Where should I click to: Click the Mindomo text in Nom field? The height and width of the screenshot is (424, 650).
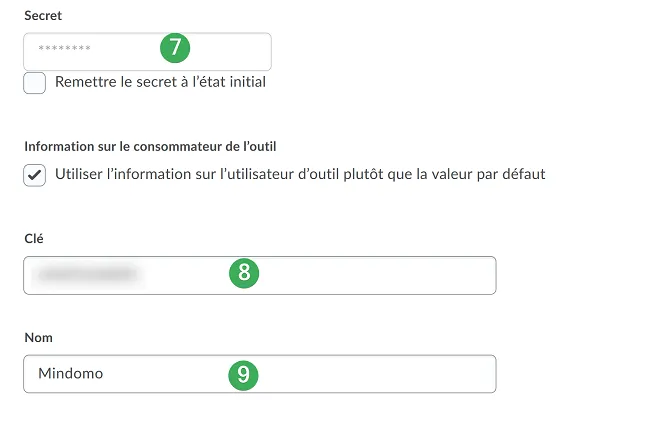(70, 373)
